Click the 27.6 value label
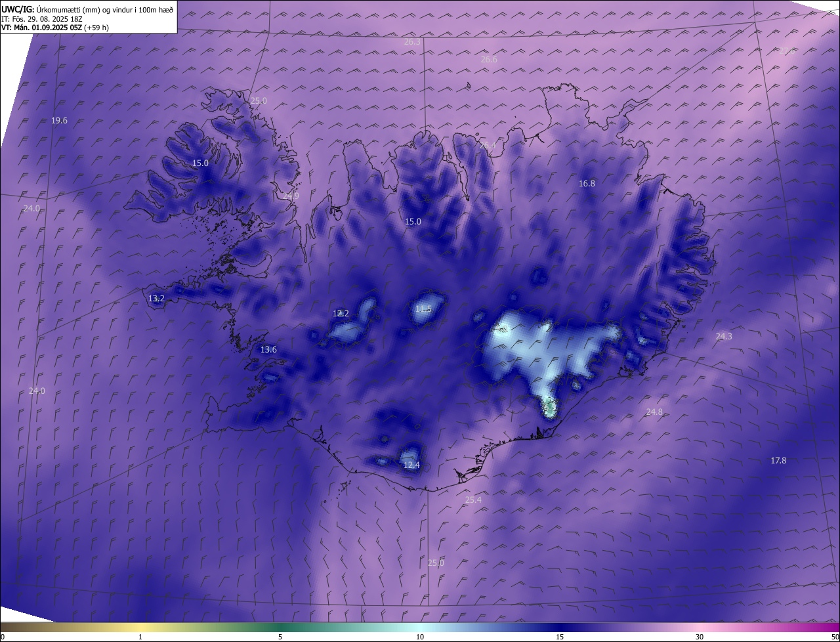This screenshot has width=840, height=642. (x=787, y=51)
